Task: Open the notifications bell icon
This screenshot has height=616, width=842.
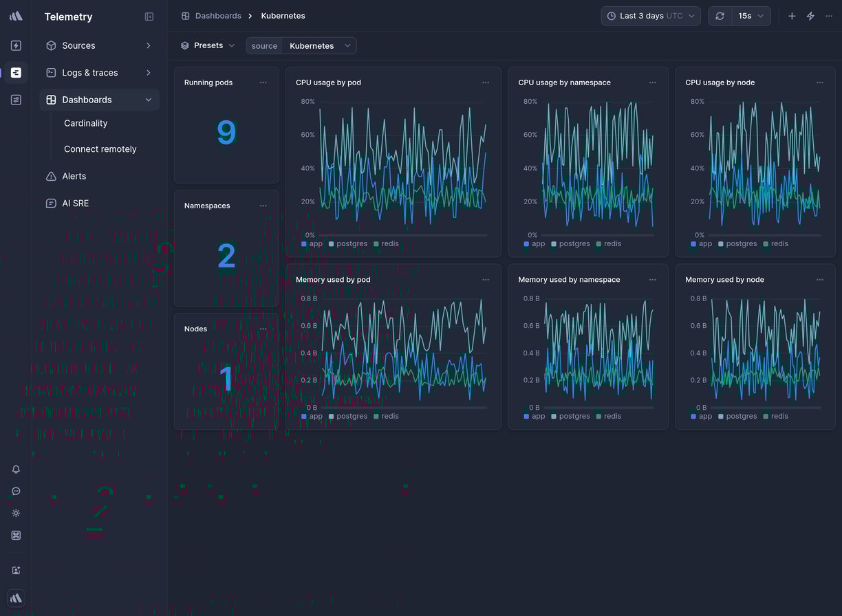Action: (x=16, y=469)
